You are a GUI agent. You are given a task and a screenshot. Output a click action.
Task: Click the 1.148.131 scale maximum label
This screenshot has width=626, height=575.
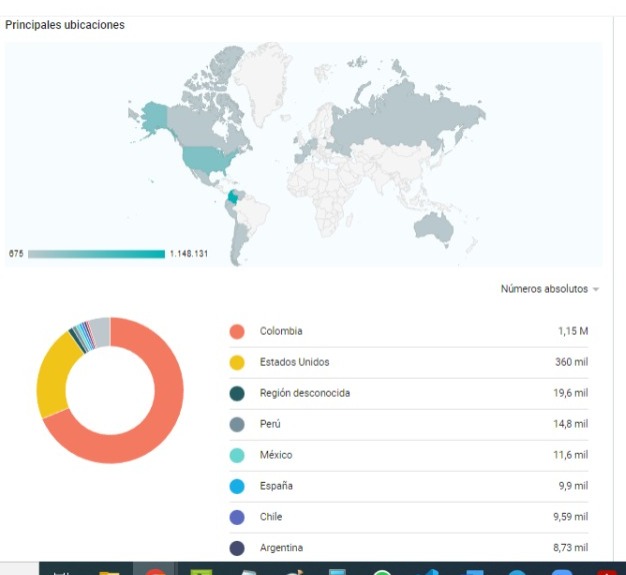pyautogui.click(x=189, y=254)
